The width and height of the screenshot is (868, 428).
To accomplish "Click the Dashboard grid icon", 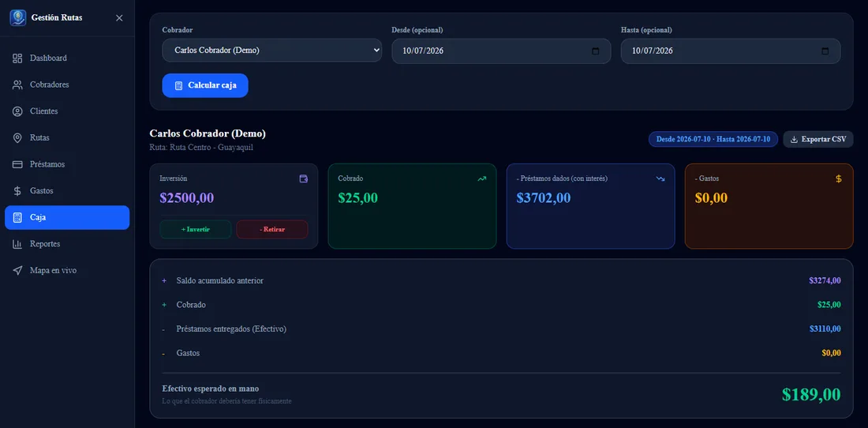I will (17, 58).
